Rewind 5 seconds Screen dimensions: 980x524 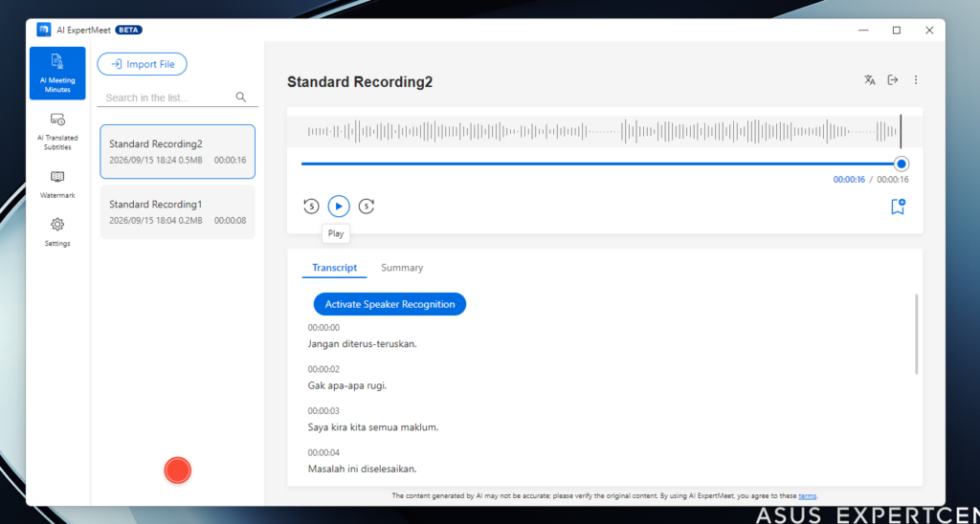[311, 207]
